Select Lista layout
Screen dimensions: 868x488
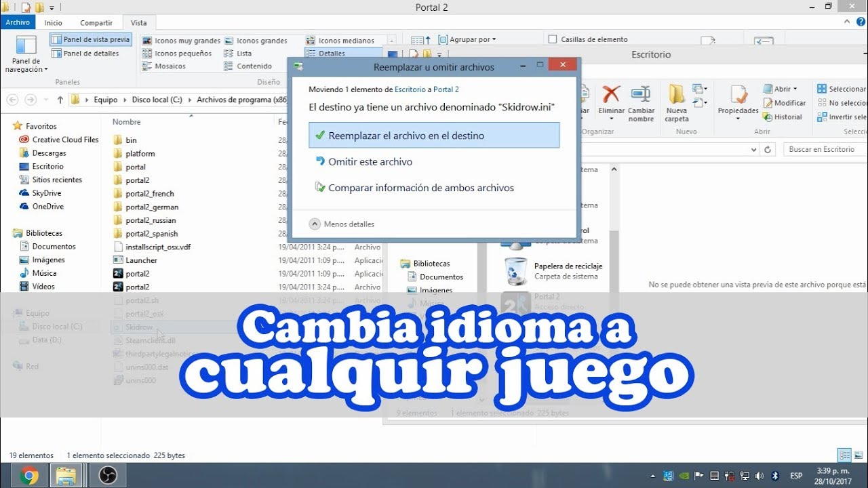coord(238,54)
